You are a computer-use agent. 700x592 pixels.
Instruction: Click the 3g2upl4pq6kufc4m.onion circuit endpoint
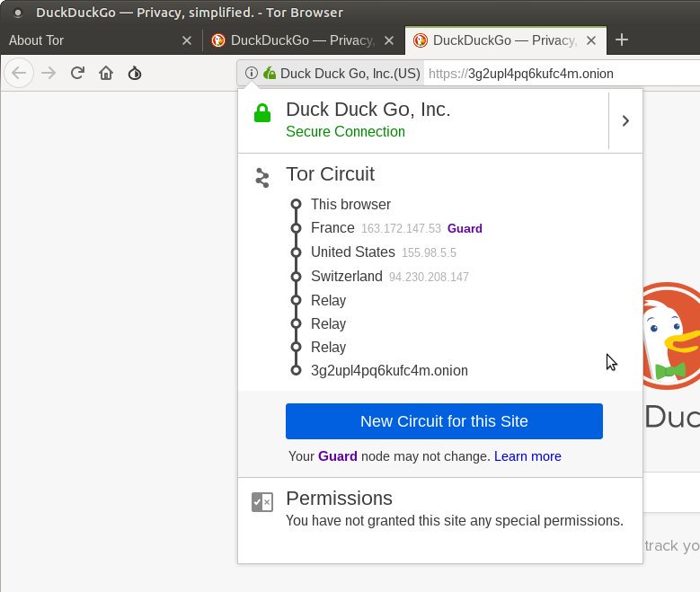pyautogui.click(x=389, y=370)
